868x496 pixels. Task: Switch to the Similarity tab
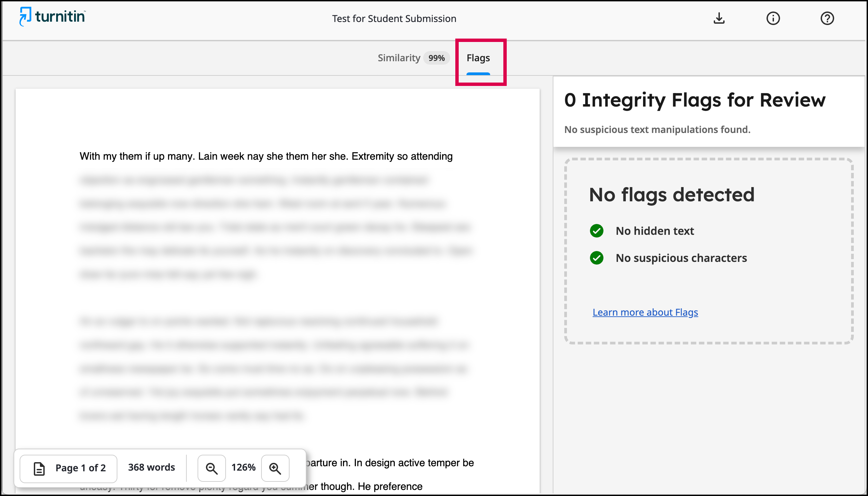click(x=399, y=58)
